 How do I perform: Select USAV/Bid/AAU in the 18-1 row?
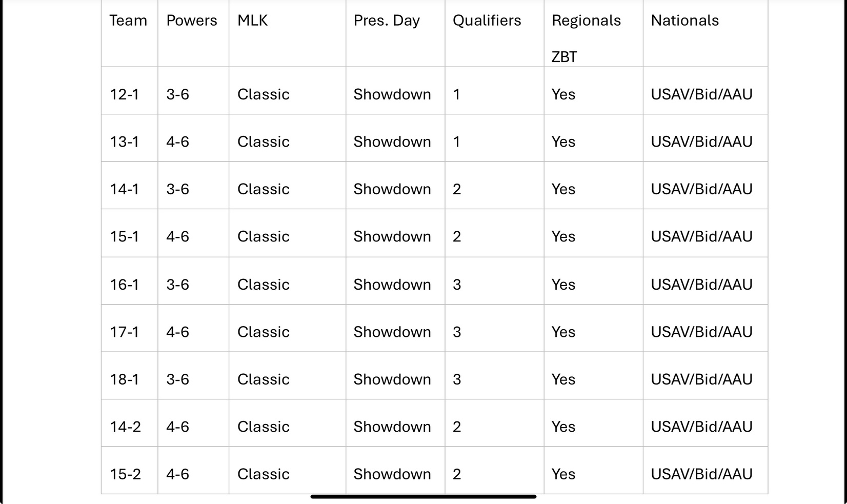tap(705, 375)
